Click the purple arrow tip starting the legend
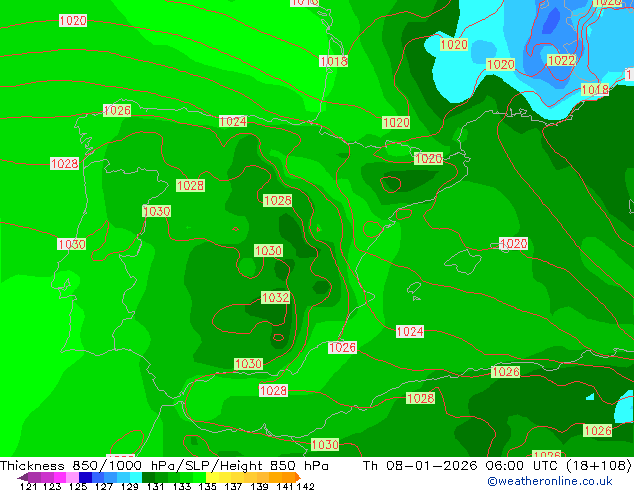This screenshot has height=490, width=634. tap(22, 477)
